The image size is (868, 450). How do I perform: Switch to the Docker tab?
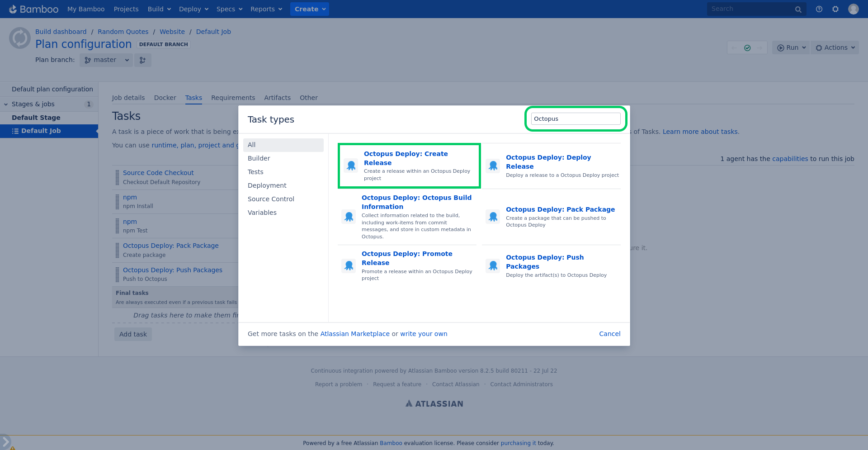(165, 98)
